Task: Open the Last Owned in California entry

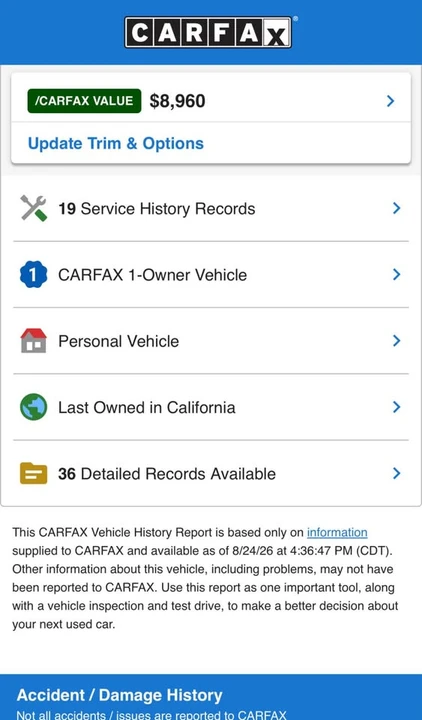Action: pyautogui.click(x=211, y=407)
